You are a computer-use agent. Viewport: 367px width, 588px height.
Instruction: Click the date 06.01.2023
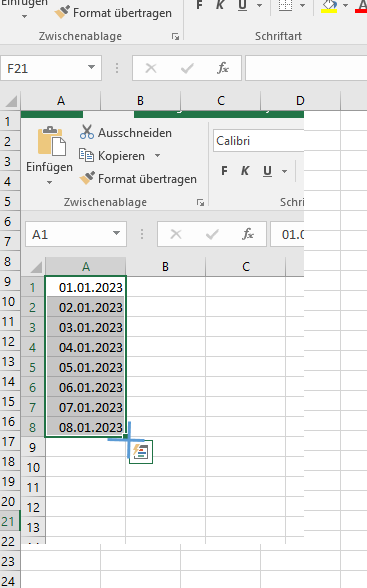(91, 387)
